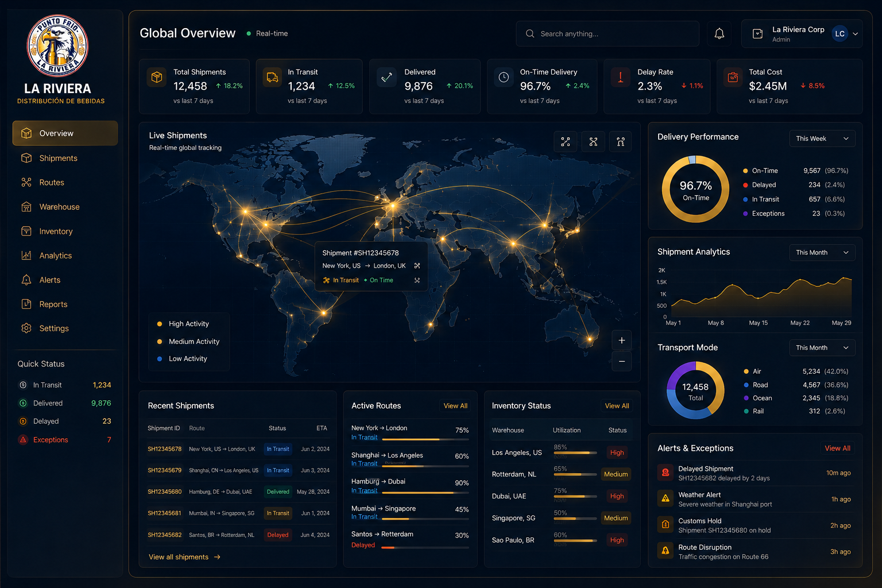882x588 pixels.
Task: Click the Ocean entry in Transport Mode
Action: click(796, 398)
